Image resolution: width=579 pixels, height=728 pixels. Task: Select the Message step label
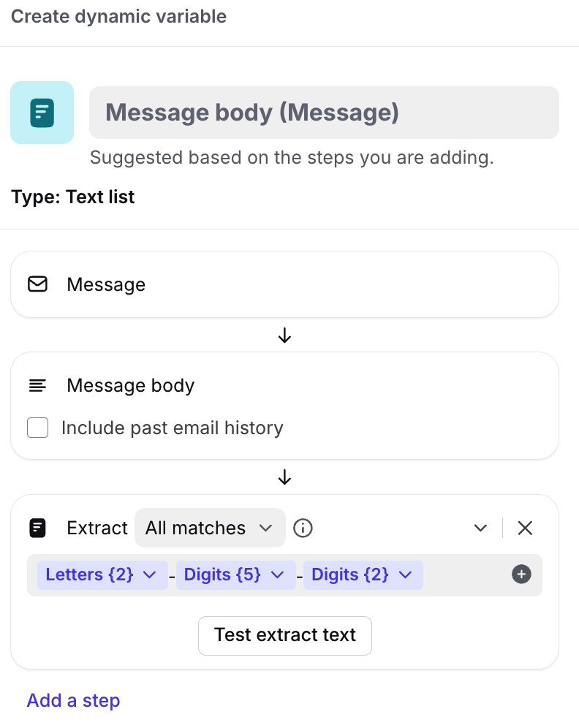[106, 284]
